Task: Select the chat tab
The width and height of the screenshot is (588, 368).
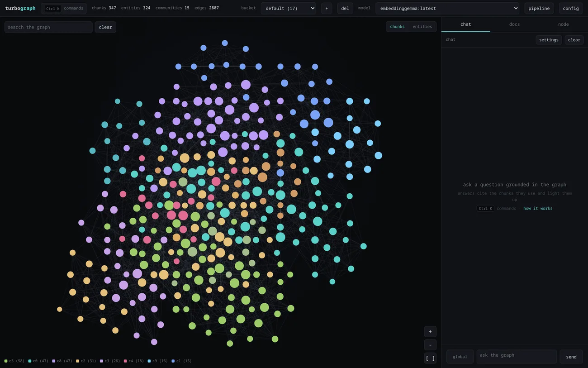Action: 466,24
